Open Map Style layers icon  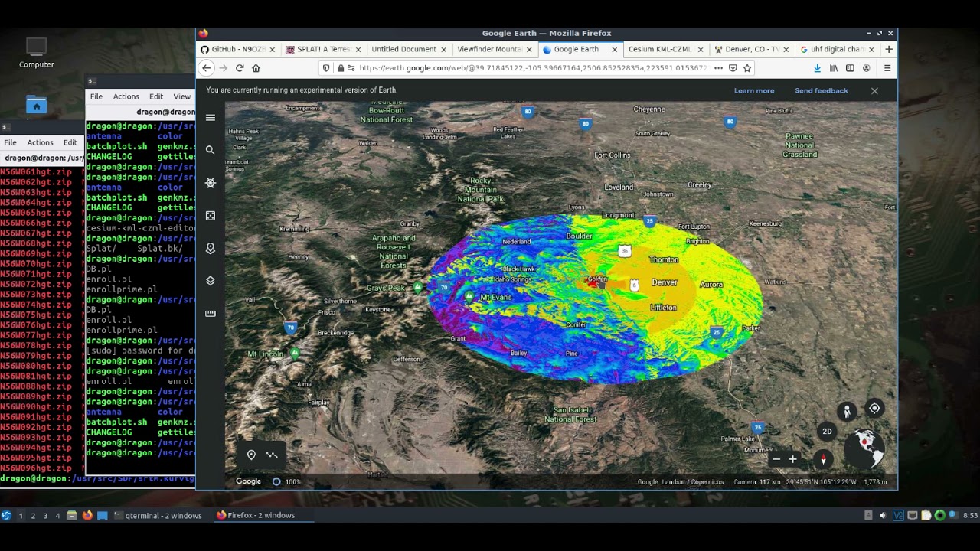[x=211, y=281]
